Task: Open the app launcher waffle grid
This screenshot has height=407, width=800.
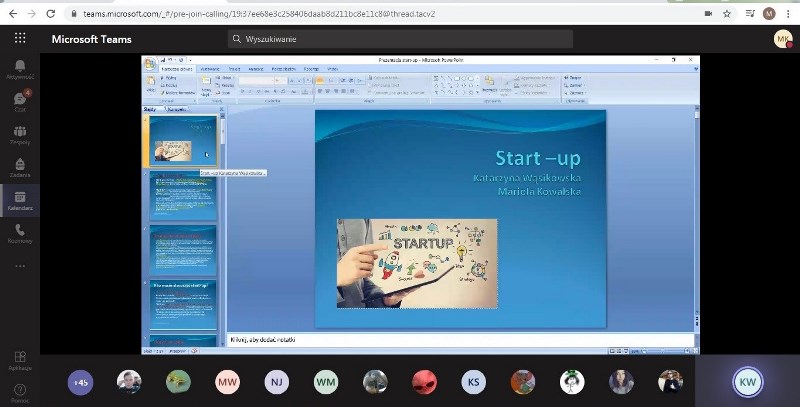Action: [x=20, y=38]
